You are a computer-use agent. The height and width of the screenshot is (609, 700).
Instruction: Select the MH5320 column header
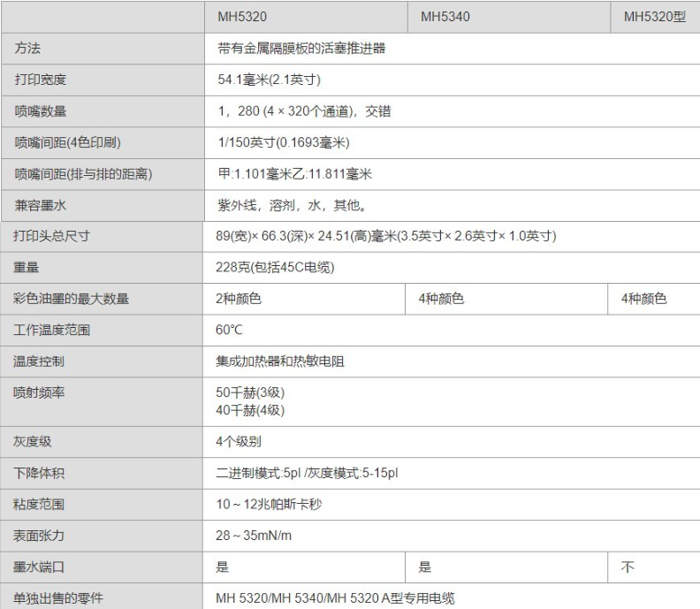pos(306,17)
